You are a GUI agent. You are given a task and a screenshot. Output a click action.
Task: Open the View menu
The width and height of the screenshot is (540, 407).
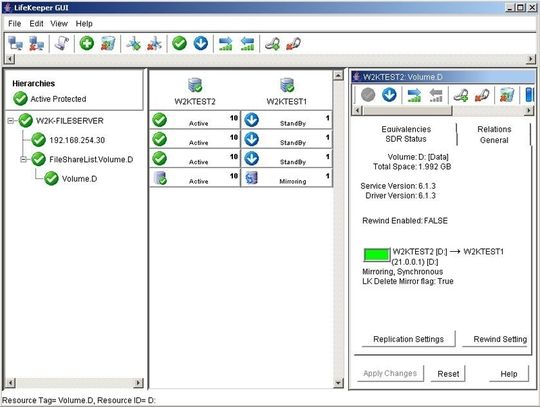(59, 24)
